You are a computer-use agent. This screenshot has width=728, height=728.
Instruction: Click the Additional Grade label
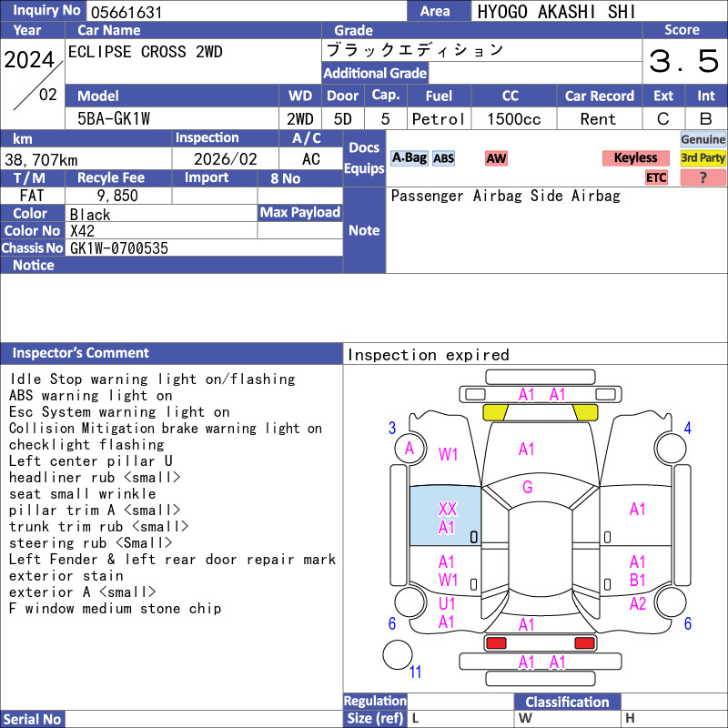click(375, 73)
